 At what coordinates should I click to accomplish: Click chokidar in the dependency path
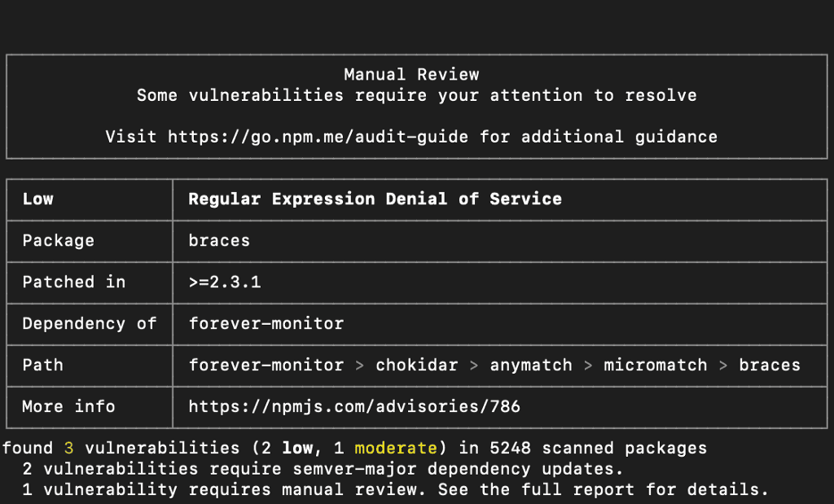point(417,366)
